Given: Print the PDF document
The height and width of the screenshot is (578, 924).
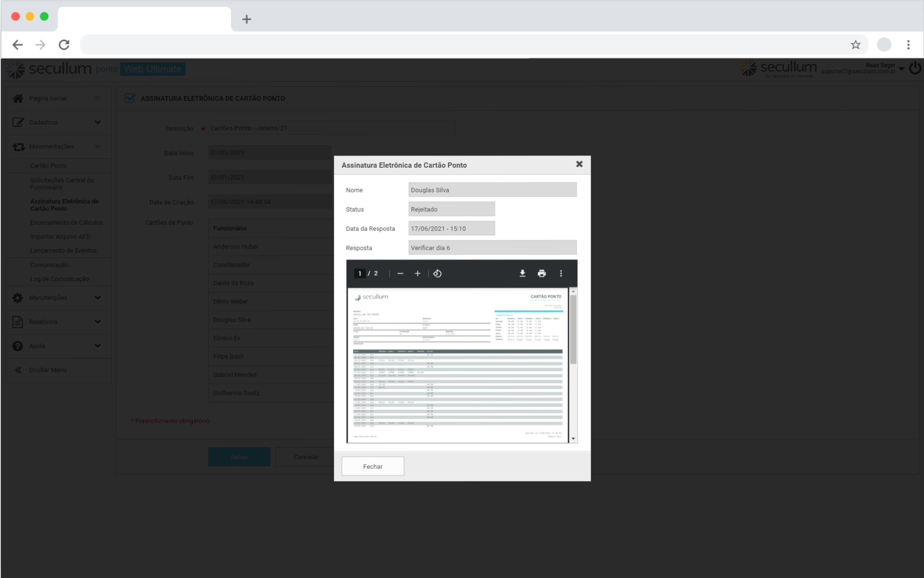Looking at the screenshot, I should [x=541, y=273].
